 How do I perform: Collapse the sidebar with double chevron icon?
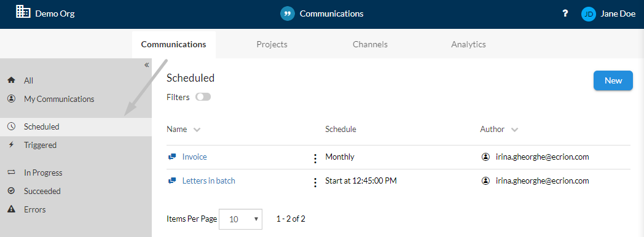[147, 65]
